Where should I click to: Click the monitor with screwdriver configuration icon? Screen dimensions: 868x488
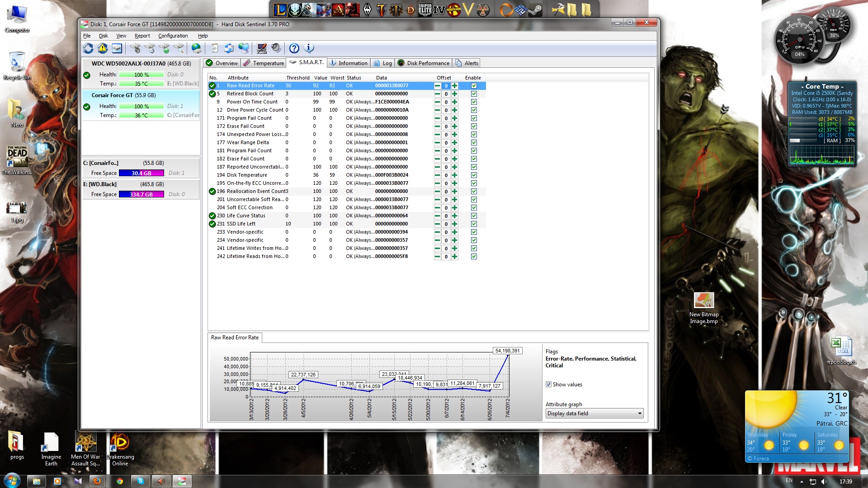tap(261, 48)
